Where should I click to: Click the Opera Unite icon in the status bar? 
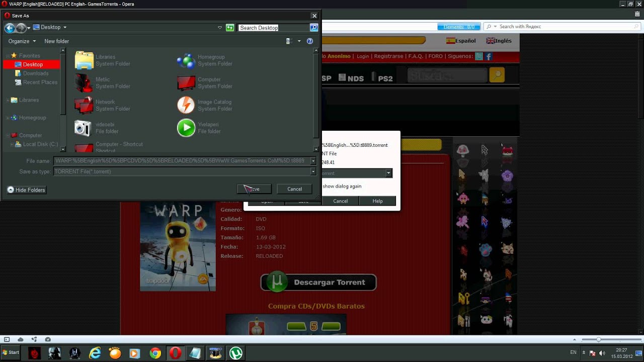(x=34, y=339)
